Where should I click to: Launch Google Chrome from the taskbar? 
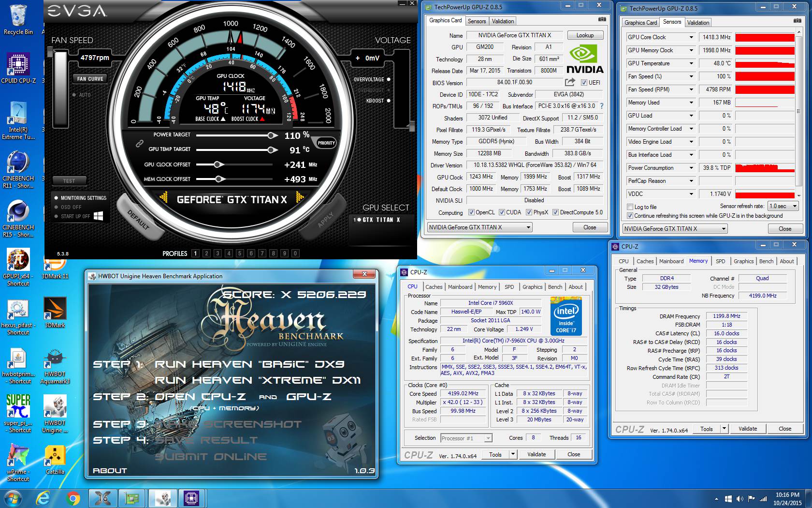click(73, 498)
